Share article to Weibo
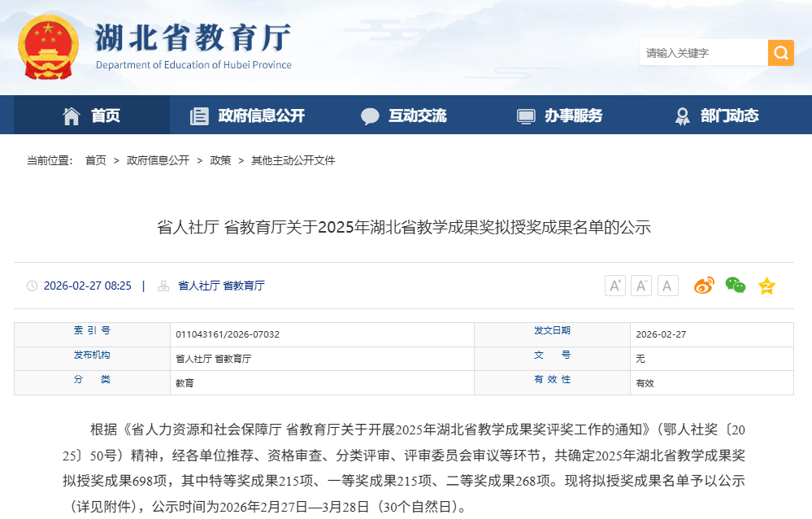The image size is (812, 519). [x=704, y=286]
